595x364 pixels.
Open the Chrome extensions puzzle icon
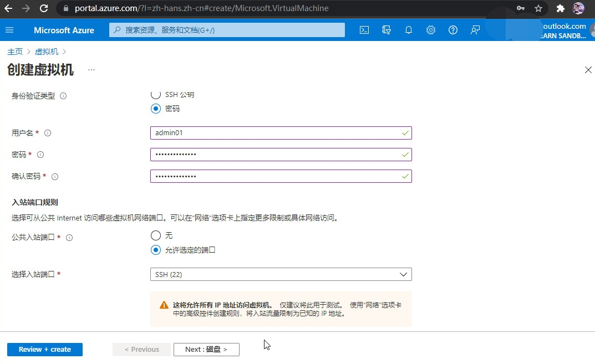[x=560, y=8]
